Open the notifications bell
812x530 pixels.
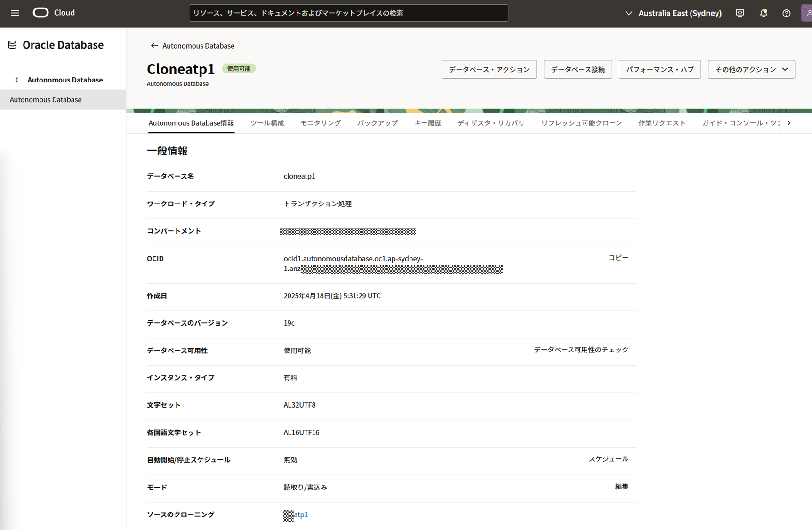click(764, 13)
